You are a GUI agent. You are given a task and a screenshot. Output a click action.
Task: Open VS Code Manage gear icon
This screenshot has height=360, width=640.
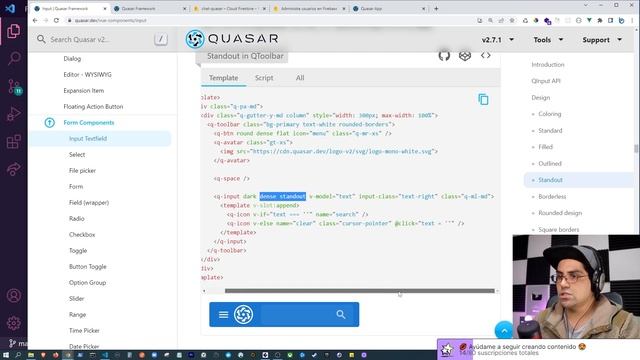click(x=13, y=323)
